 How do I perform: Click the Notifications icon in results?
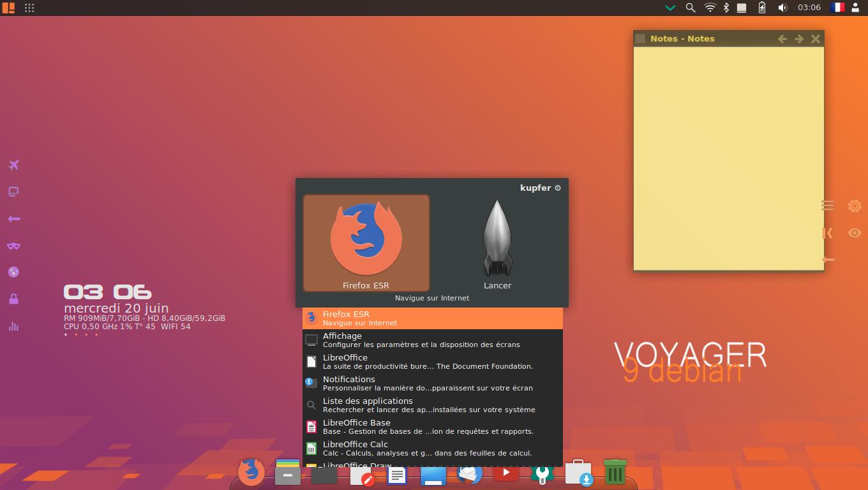point(311,383)
